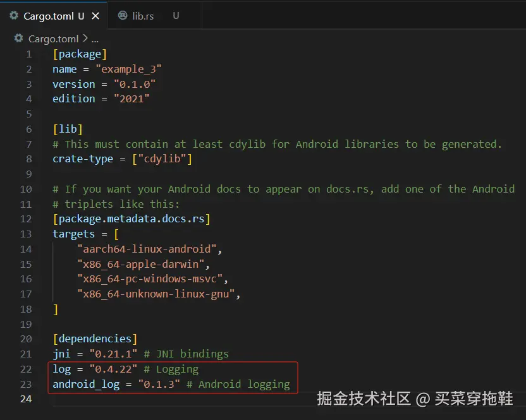Viewport: 526px width, 420px height.
Task: Click the name "example_3" value
Action: click(x=128, y=69)
